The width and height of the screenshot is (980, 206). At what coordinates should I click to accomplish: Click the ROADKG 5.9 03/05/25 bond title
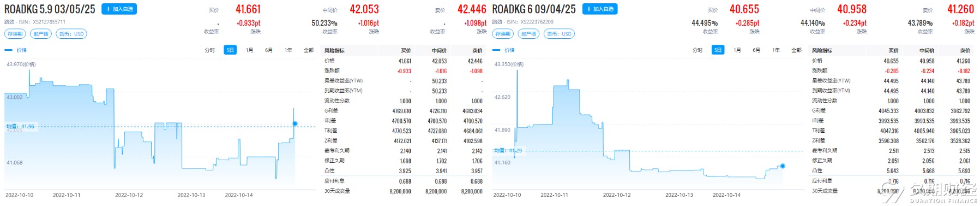pyautogui.click(x=50, y=9)
